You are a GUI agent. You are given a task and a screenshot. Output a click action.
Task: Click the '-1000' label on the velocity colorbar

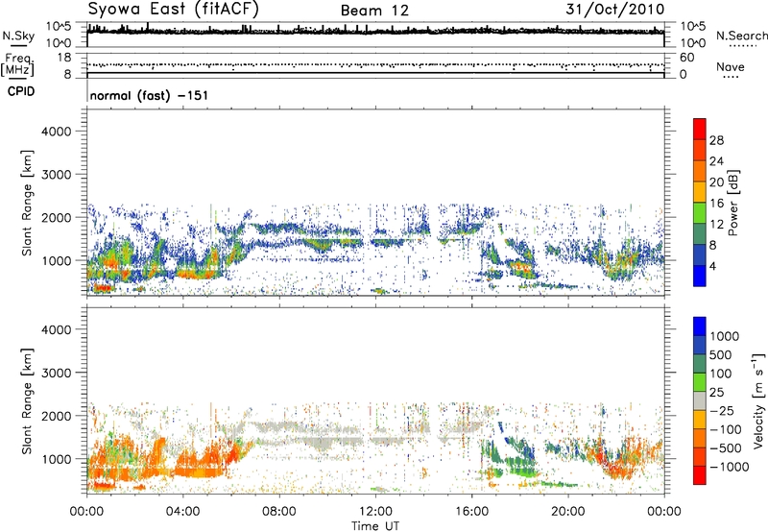point(729,467)
